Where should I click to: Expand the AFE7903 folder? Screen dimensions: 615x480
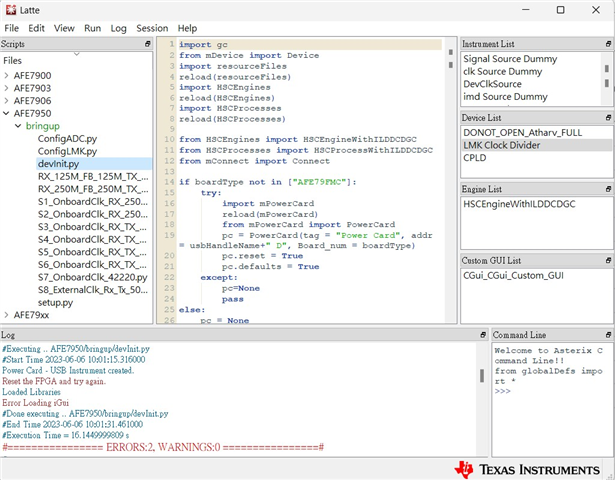[x=6, y=88]
